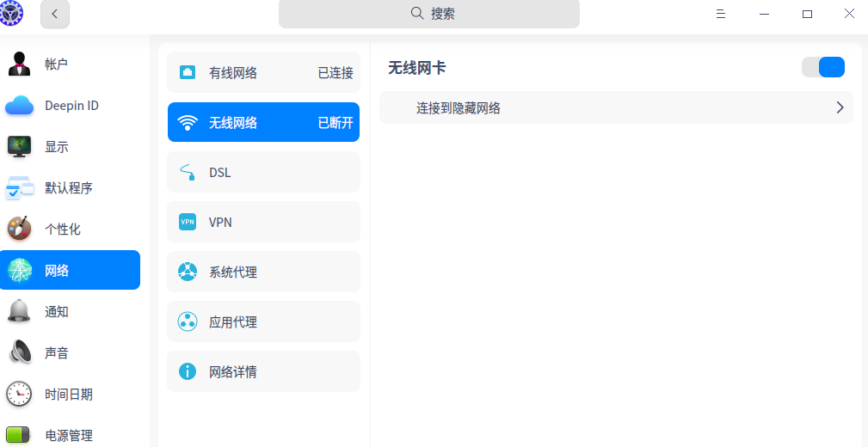This screenshot has height=447, width=868.
Task: Toggle the 无线网卡 wireless adapter switch
Action: pyautogui.click(x=823, y=67)
